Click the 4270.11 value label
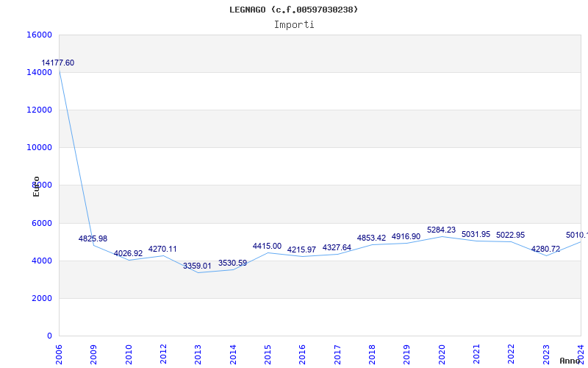 point(162,249)
